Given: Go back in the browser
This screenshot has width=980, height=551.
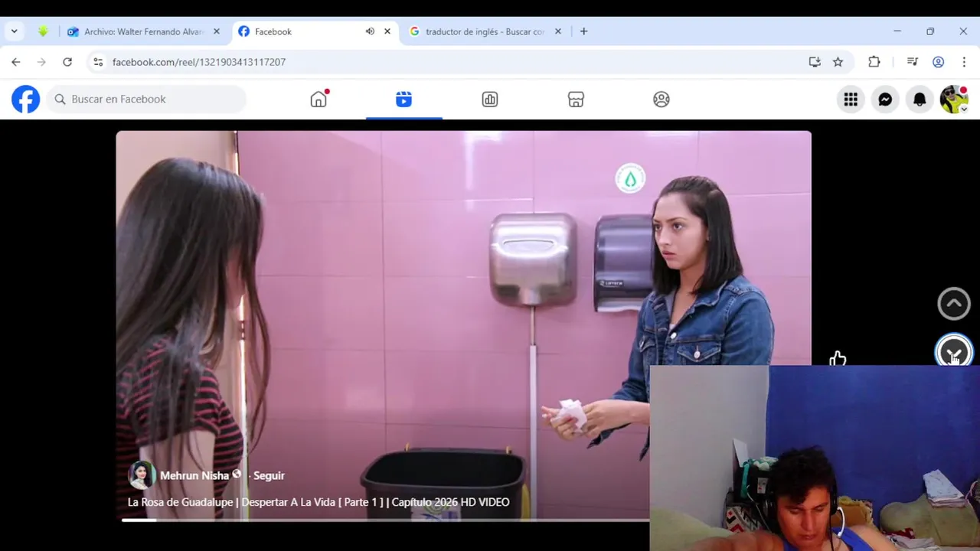Looking at the screenshot, I should (16, 62).
